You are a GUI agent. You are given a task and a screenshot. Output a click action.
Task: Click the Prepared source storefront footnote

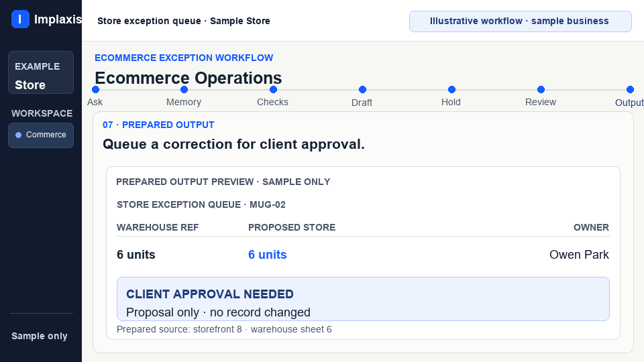[x=224, y=330]
